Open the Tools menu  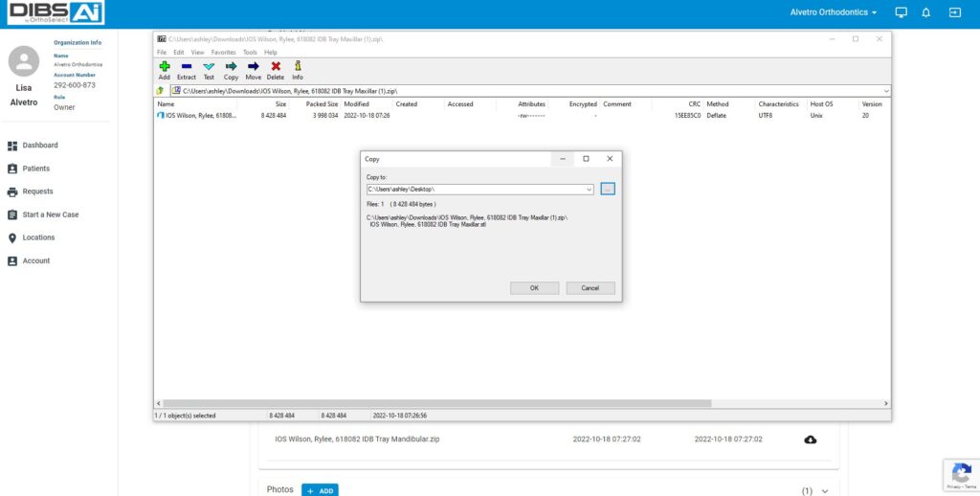250,52
